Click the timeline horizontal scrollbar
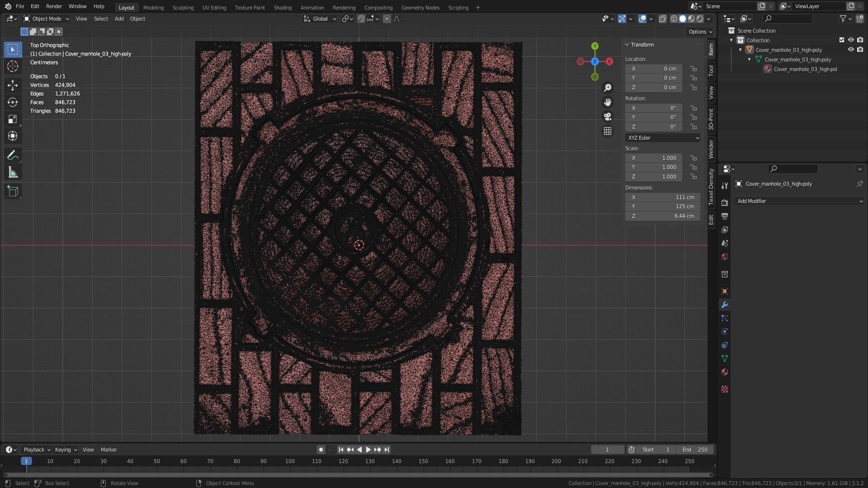 click(x=359, y=475)
